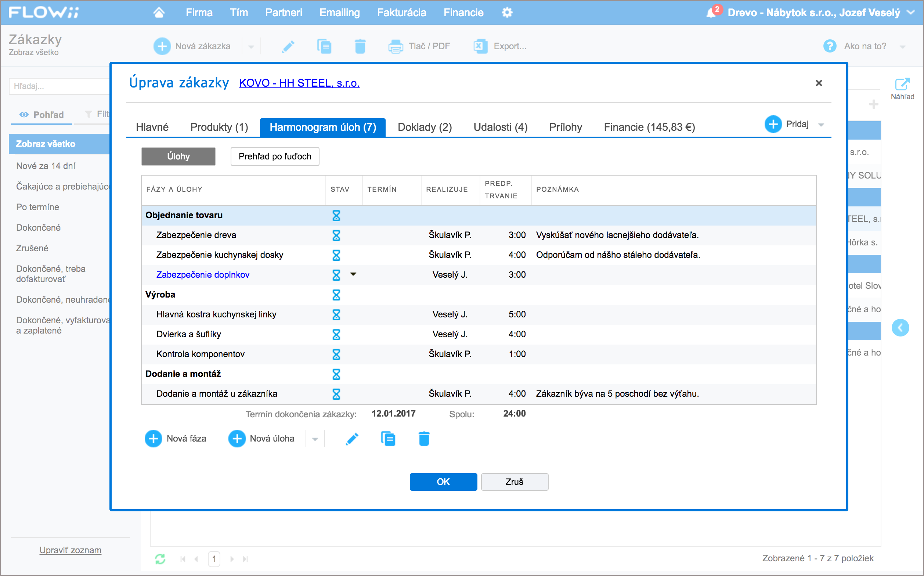Click hourglass status of Dvierka a šuflíky
Viewport: 924px width, 576px height.
pos(336,335)
